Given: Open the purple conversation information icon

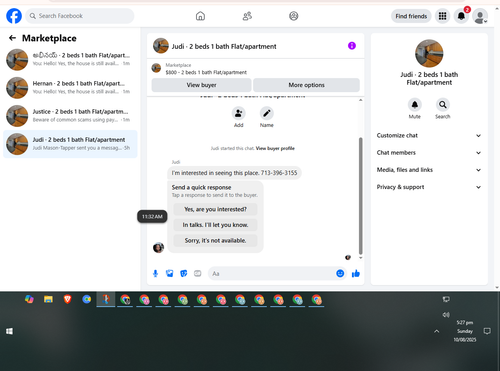Looking at the screenshot, I should pyautogui.click(x=352, y=46).
